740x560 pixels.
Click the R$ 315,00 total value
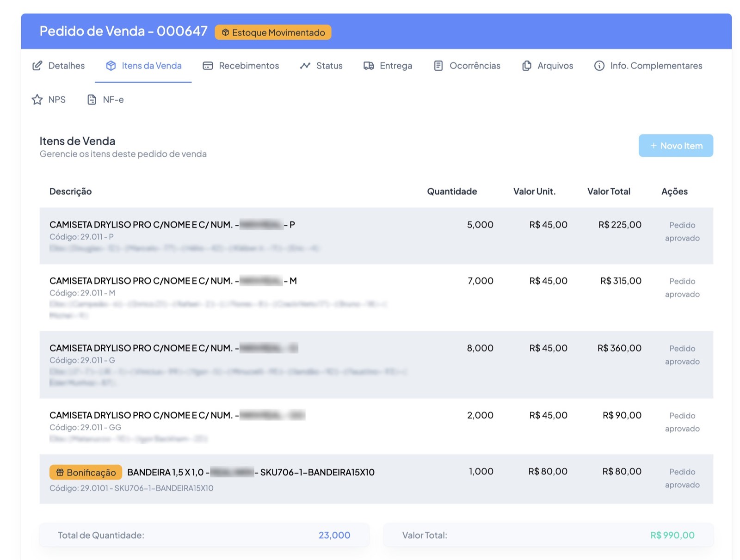pos(621,281)
